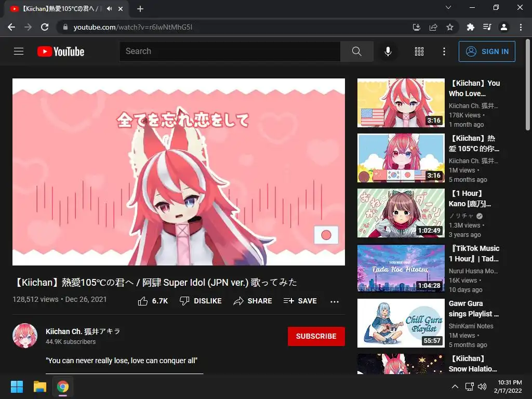This screenshot has width=532, height=399.
Task: Save the video to a playlist
Action: pyautogui.click(x=300, y=301)
